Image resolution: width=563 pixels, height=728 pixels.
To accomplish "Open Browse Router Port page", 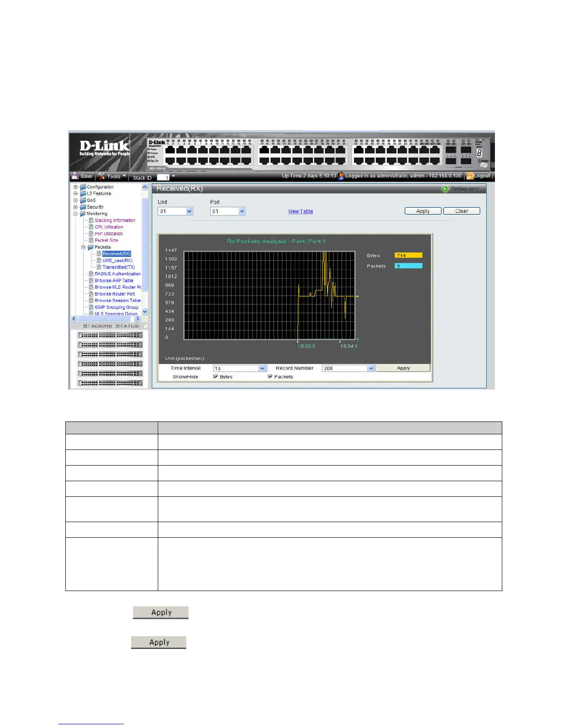I will tap(115, 294).
